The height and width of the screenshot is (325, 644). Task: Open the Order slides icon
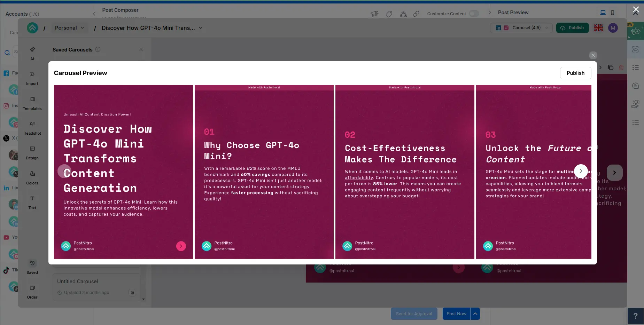[32, 292]
